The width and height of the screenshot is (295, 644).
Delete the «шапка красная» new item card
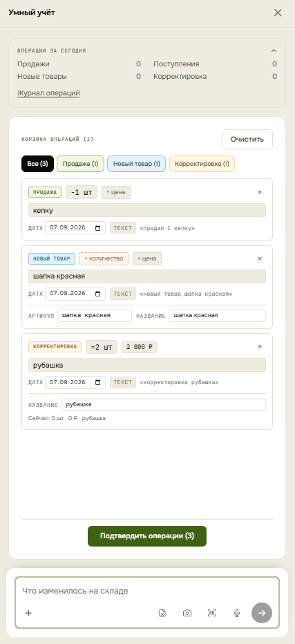tap(260, 258)
